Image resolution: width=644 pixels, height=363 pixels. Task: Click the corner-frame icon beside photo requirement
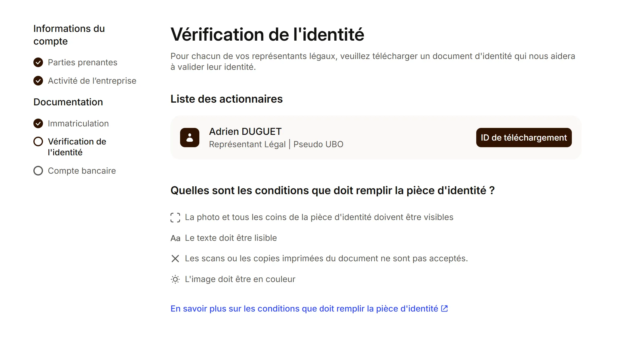point(175,217)
